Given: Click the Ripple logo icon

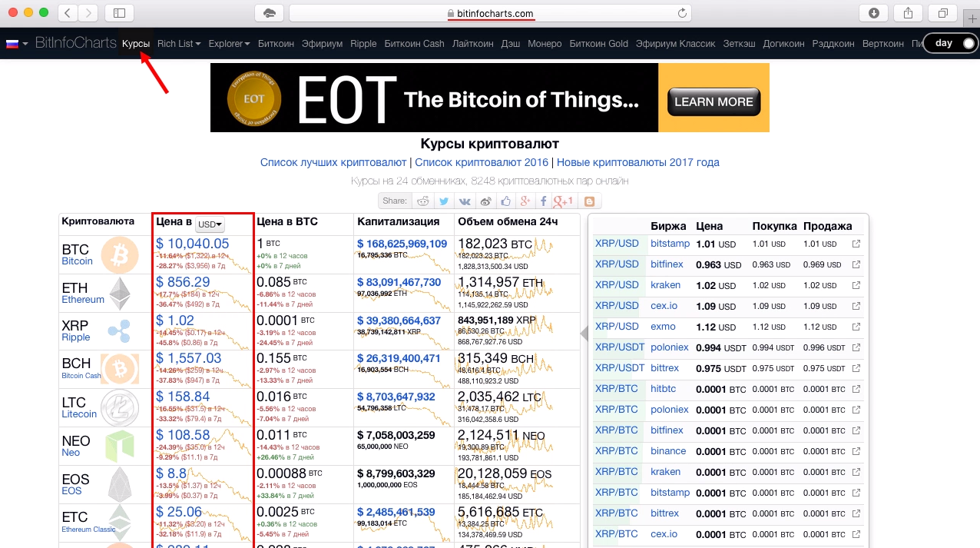Looking at the screenshot, I should click(x=119, y=331).
